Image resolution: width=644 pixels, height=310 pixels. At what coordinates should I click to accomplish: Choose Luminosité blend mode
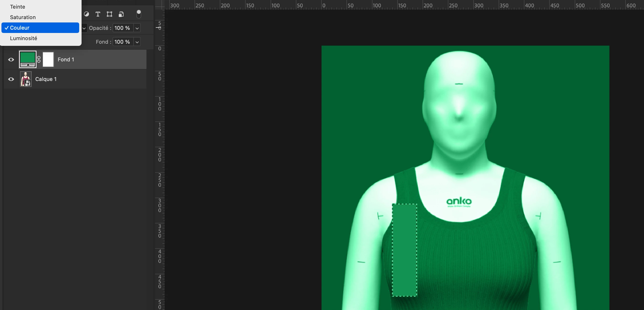[24, 38]
